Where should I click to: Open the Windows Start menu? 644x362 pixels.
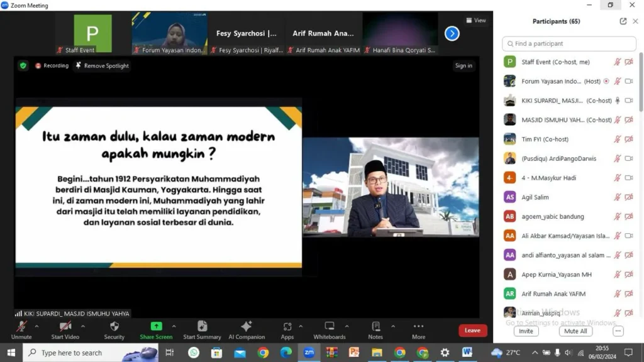pyautogui.click(x=11, y=353)
